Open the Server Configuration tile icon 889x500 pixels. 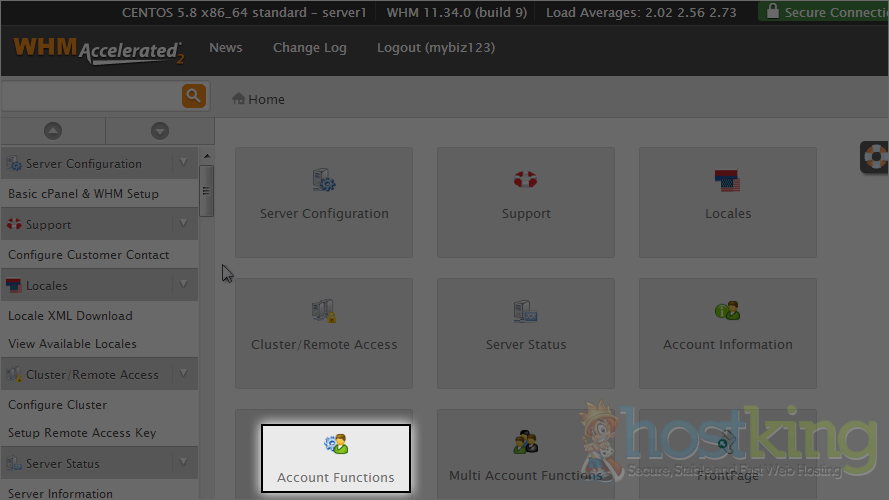[324, 181]
